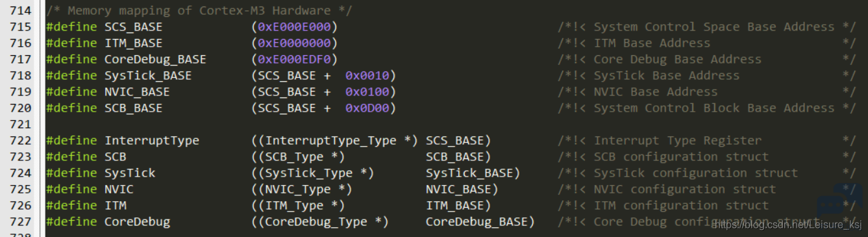The image size is (868, 237).
Task: Click the 0xE000EDF0 CoreDebug address value
Action: (x=294, y=59)
